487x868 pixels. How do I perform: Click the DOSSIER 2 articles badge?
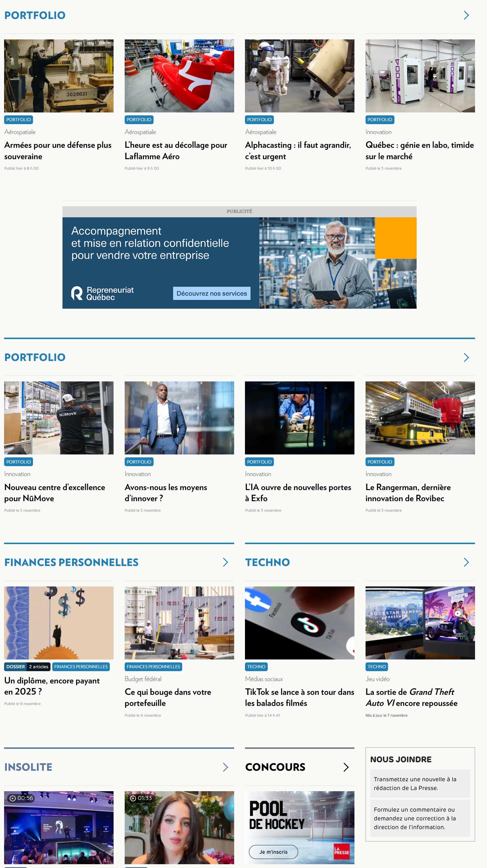27,666
